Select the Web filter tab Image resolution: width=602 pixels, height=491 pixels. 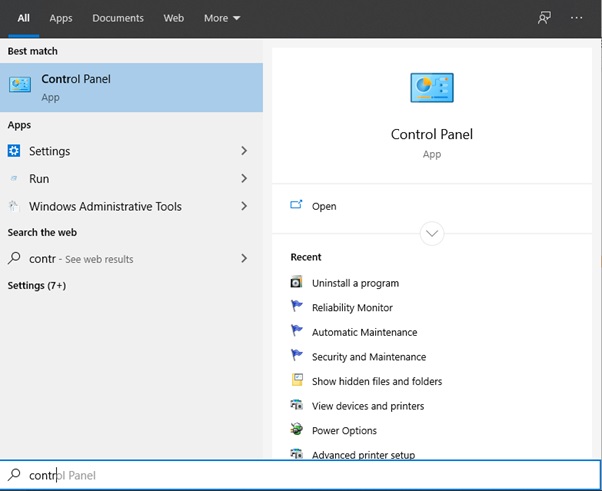[x=174, y=18]
